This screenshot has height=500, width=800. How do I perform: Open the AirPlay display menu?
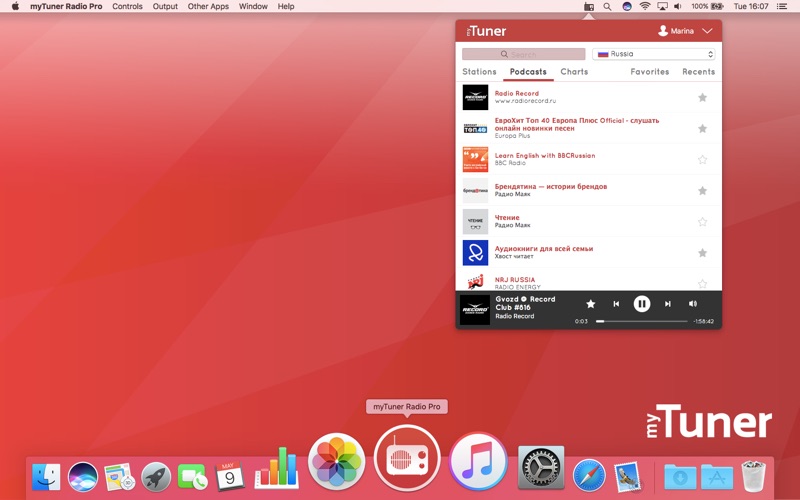tap(662, 6)
